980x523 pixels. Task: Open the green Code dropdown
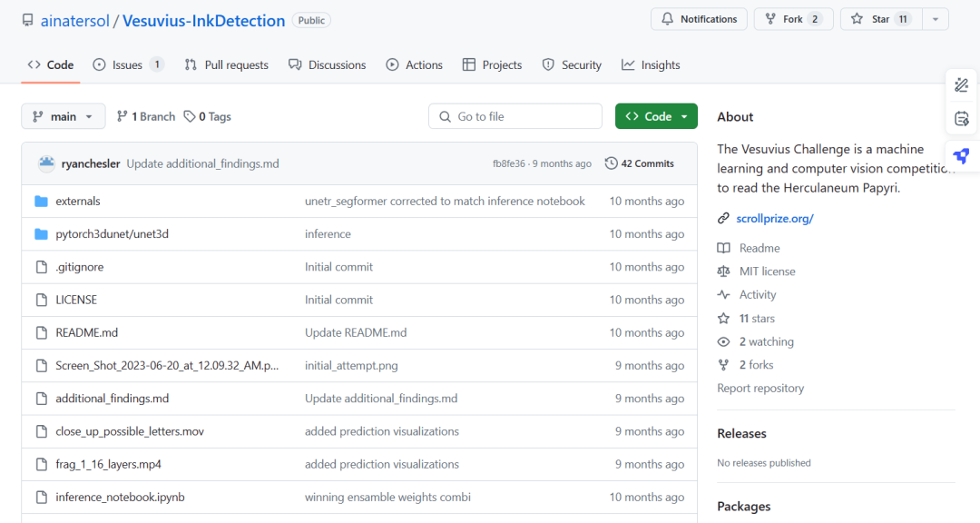point(656,116)
